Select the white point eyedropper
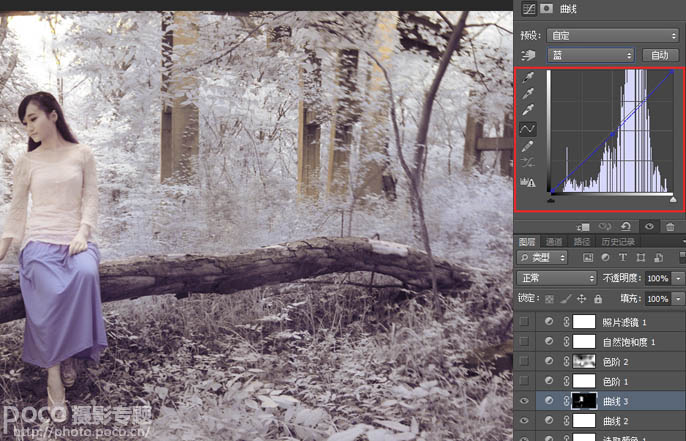The height and width of the screenshot is (441, 686). click(528, 110)
